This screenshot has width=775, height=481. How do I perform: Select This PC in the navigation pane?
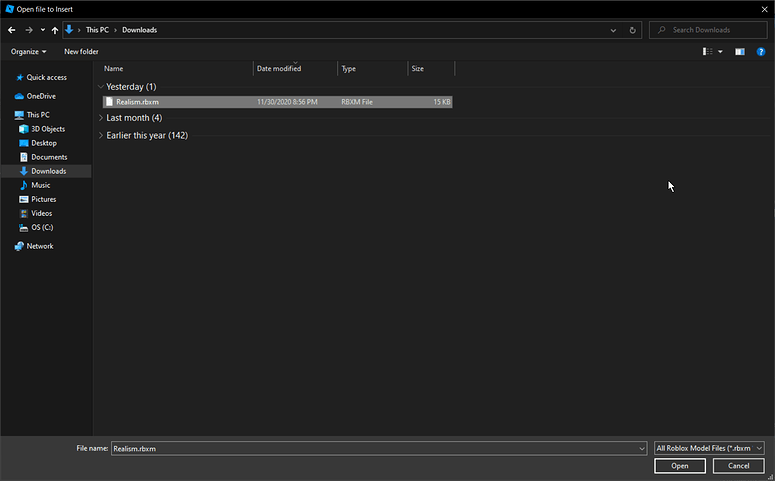[38, 115]
